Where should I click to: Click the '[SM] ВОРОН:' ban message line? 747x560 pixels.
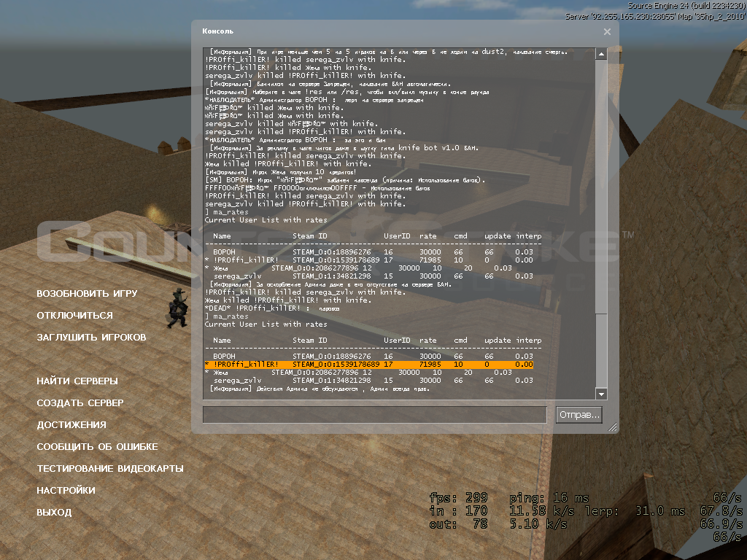(x=345, y=180)
